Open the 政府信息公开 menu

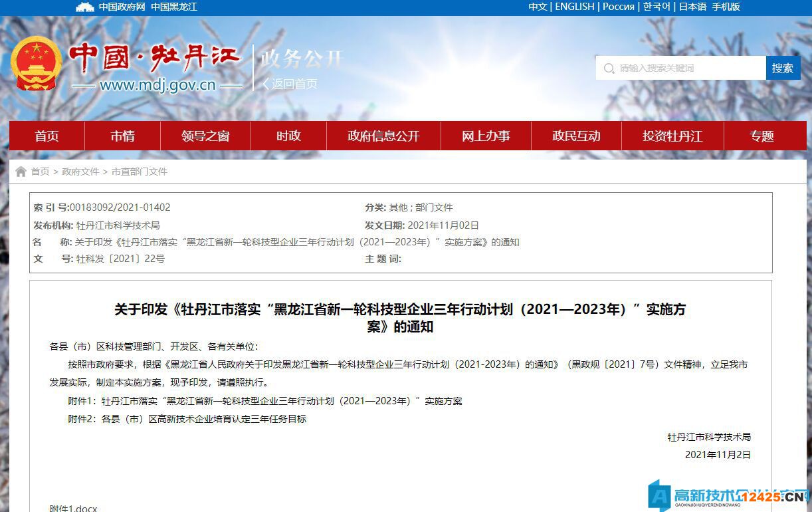[383, 136]
